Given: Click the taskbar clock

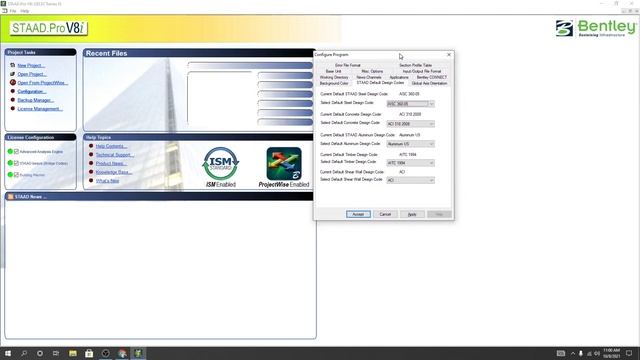Looking at the screenshot, I should coord(611,353).
